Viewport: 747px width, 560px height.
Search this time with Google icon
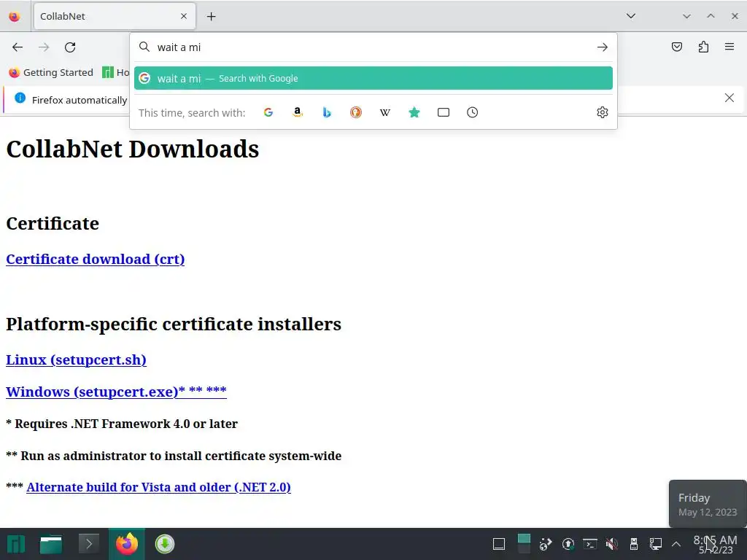pos(268,112)
